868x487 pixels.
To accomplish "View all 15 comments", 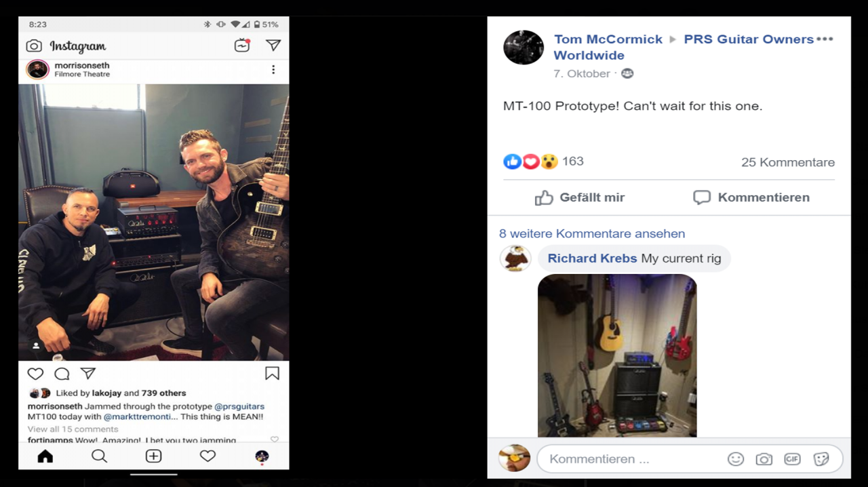I will click(x=73, y=429).
